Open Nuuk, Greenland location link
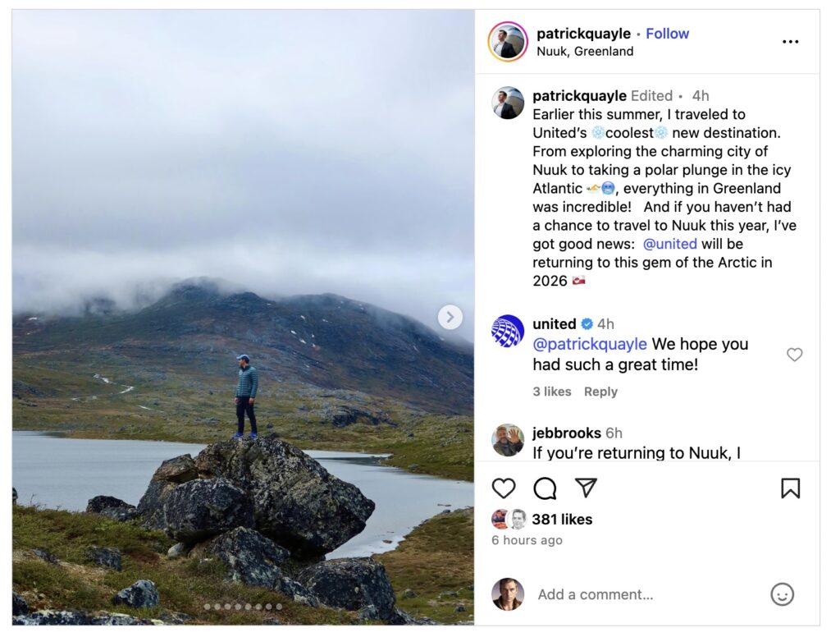The image size is (840, 637). (x=584, y=52)
